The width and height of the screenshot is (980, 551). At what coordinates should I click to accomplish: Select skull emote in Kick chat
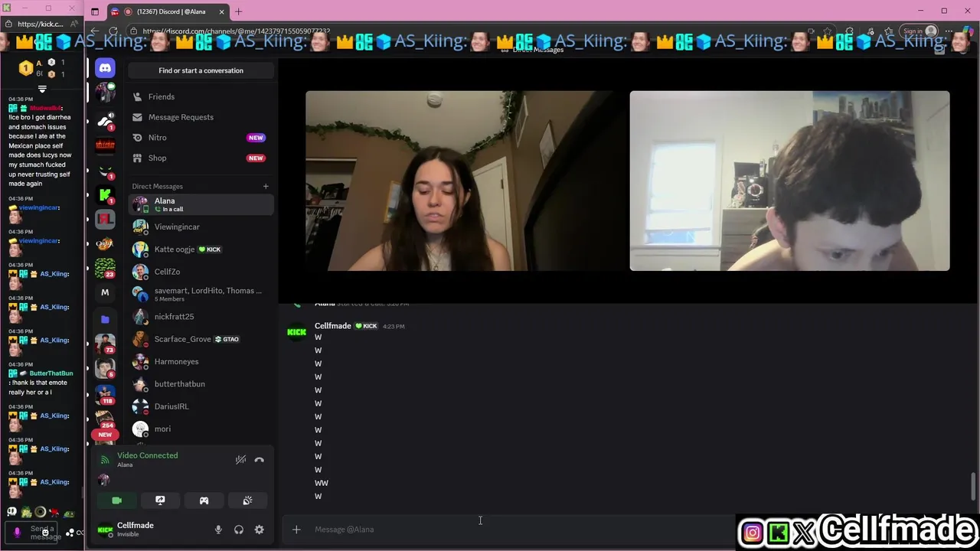pyautogui.click(x=11, y=512)
